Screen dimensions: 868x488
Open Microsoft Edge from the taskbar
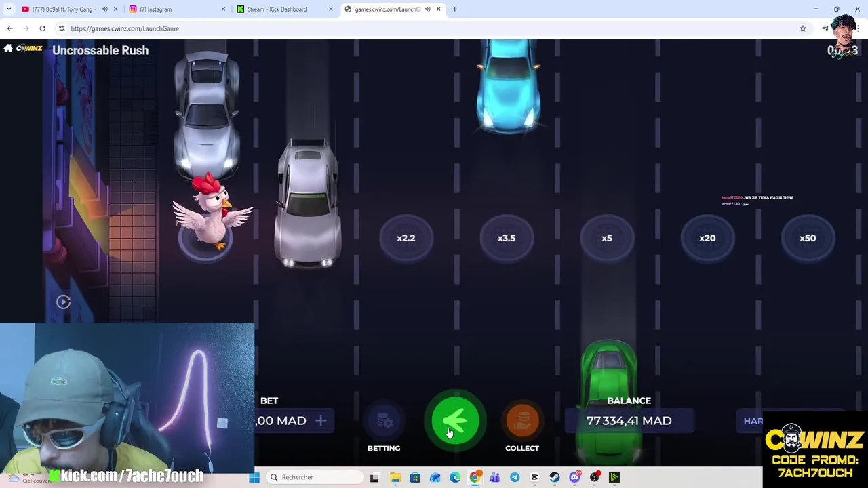pyautogui.click(x=455, y=477)
